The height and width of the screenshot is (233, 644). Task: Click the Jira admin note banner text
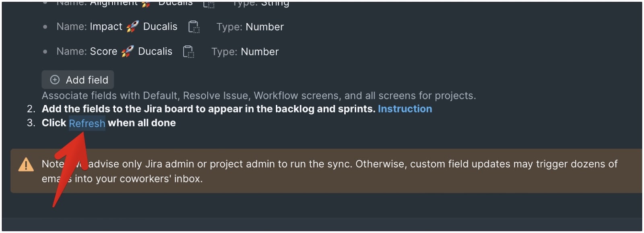(x=329, y=171)
